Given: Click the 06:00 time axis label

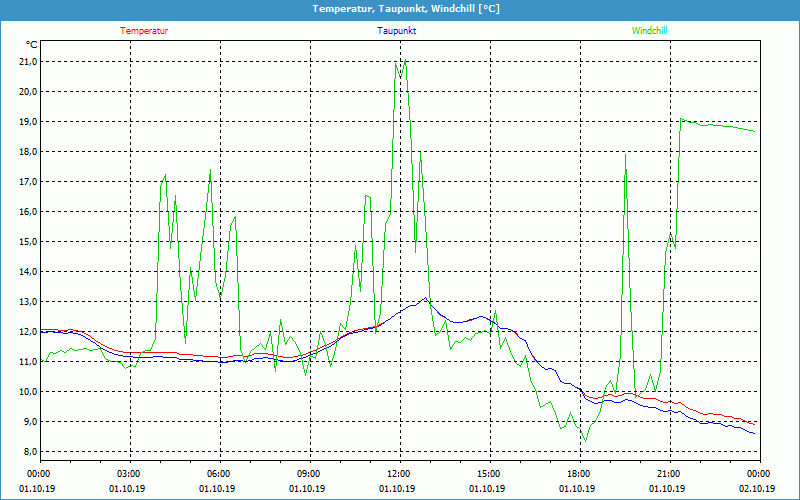Looking at the screenshot, I should point(218,474).
